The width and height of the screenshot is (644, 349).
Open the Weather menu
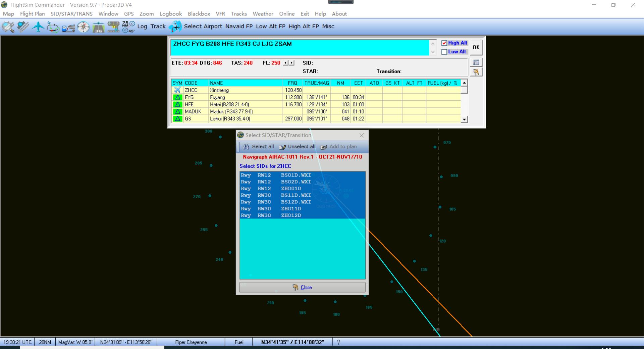(263, 14)
